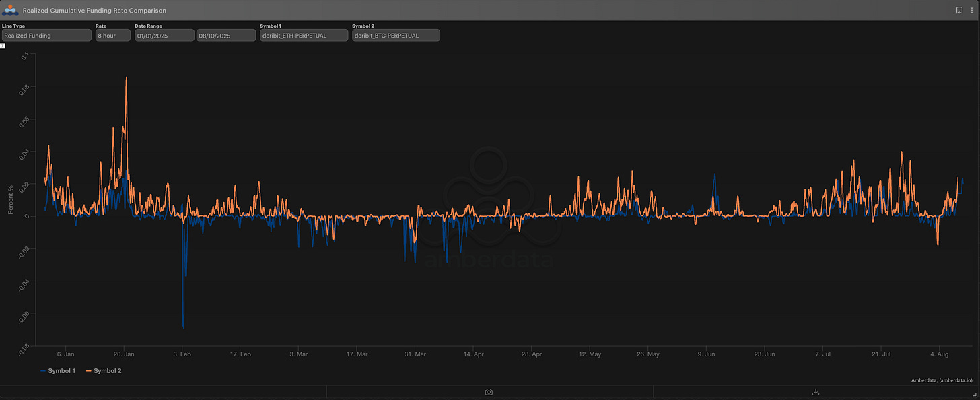The width and height of the screenshot is (980, 400).
Task: Expand the small arrow toggle below filters
Action: click(x=3, y=46)
